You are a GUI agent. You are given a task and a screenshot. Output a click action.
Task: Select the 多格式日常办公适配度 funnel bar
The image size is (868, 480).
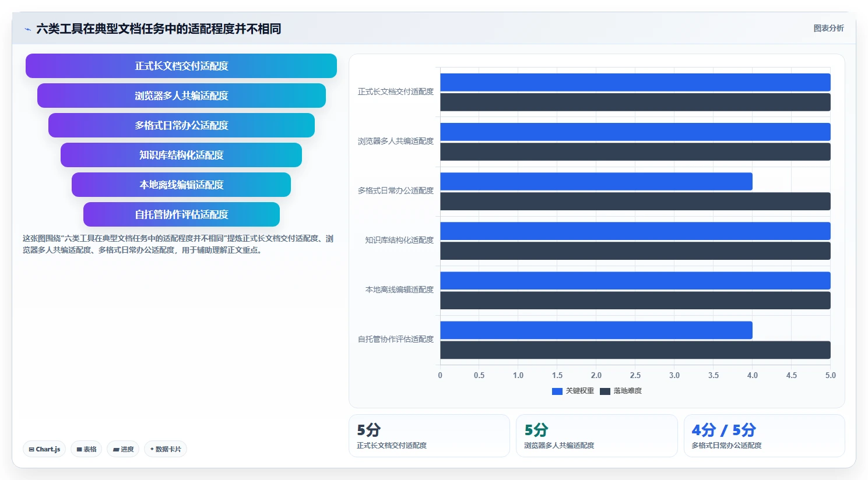[181, 125]
